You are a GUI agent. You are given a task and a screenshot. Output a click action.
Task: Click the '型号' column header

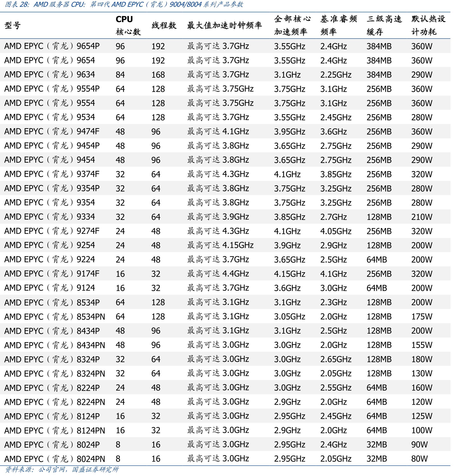(x=13, y=25)
